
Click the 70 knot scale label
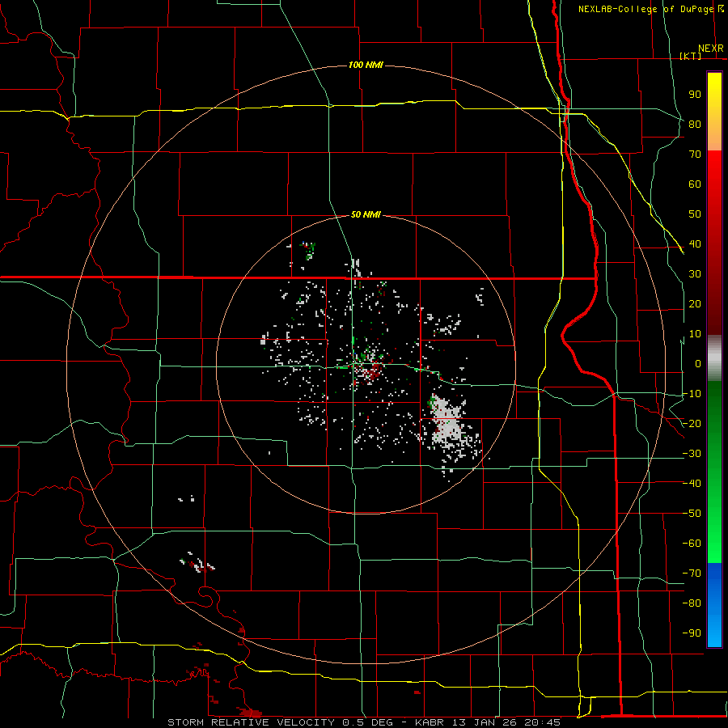tap(695, 154)
